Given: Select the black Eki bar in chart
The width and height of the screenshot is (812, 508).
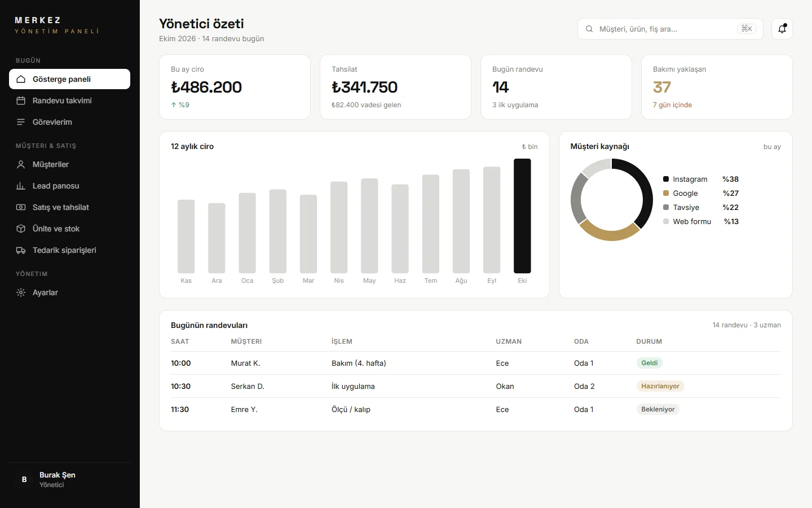Looking at the screenshot, I should pyautogui.click(x=522, y=216).
